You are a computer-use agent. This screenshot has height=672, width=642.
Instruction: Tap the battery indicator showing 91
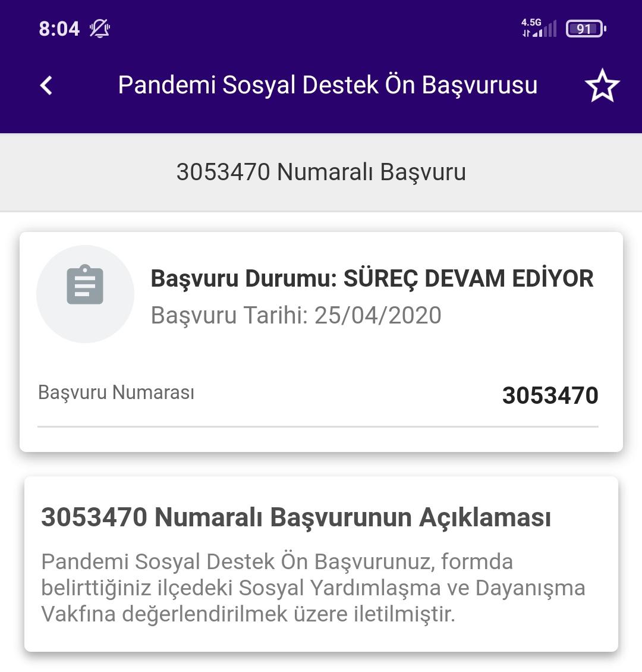pyautogui.click(x=586, y=29)
